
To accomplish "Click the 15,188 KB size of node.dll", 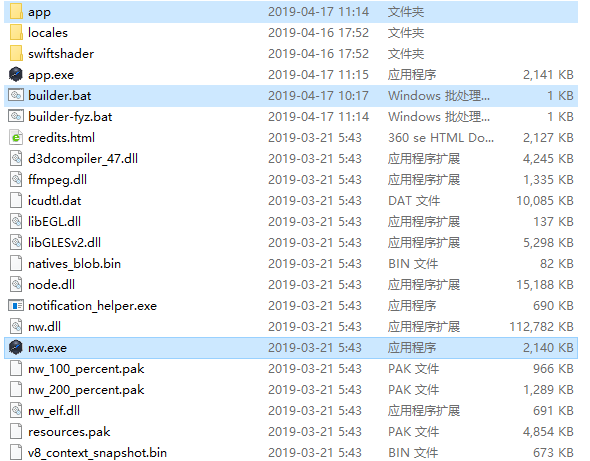I will (544, 285).
